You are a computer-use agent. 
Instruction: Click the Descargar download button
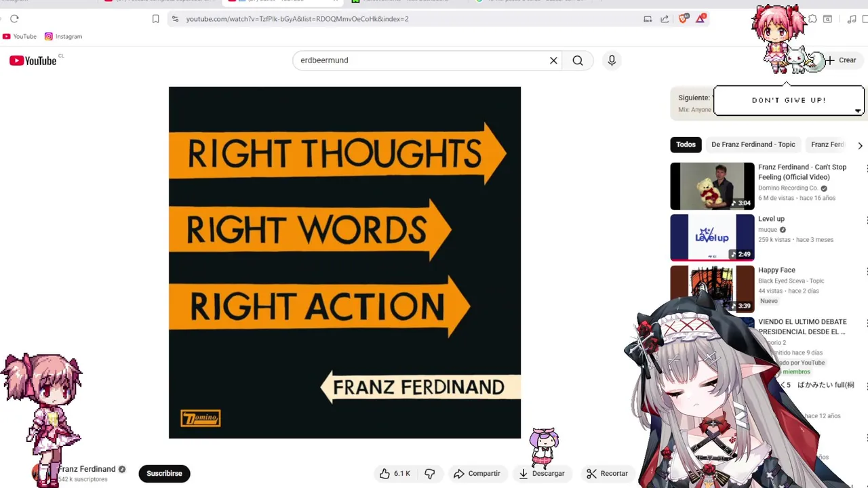point(541,474)
